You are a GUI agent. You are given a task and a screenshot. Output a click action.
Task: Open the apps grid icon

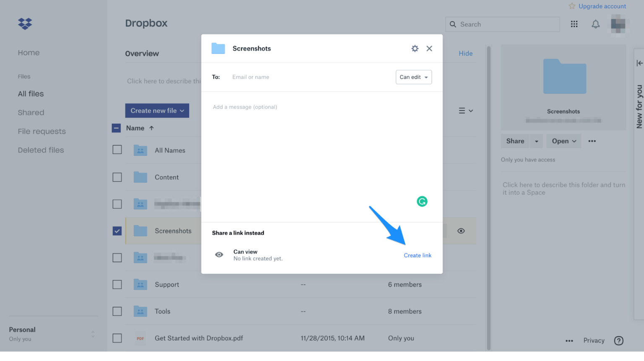coord(574,24)
